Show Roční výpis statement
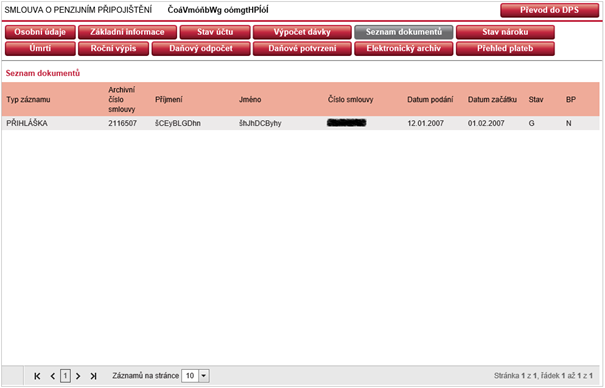The image size is (605, 388). pos(113,49)
